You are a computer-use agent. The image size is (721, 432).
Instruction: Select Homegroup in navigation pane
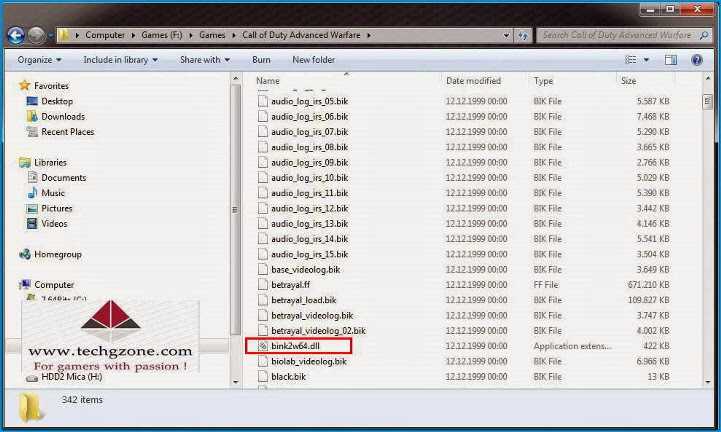pyautogui.click(x=57, y=254)
